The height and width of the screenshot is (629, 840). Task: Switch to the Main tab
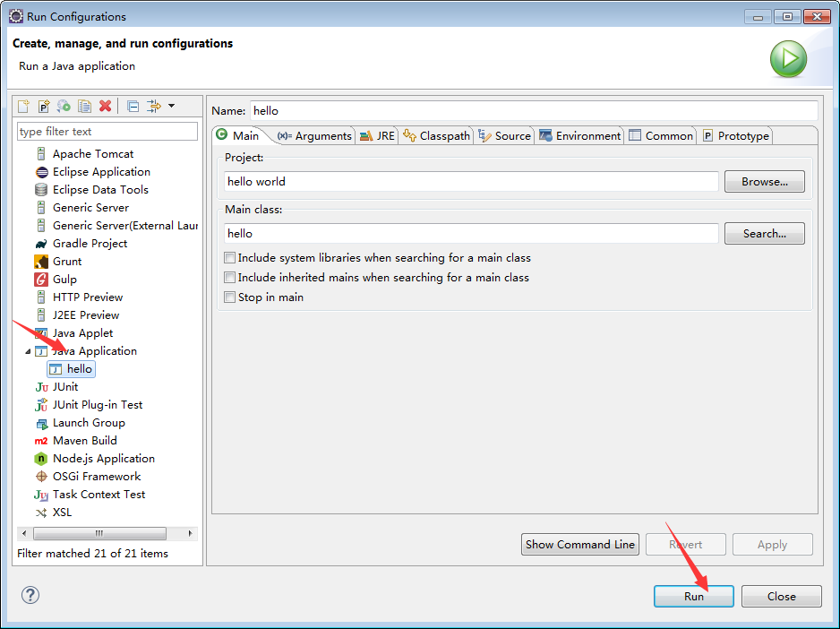tap(238, 135)
